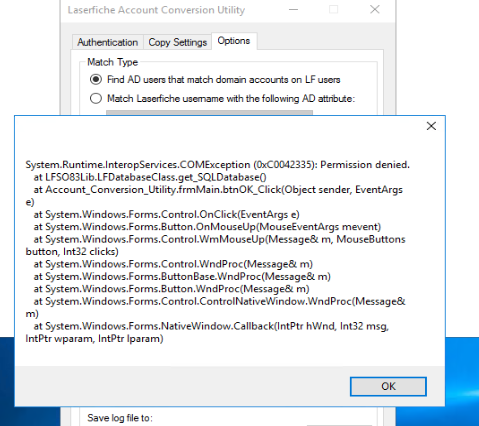Switch to the Authentication tab
This screenshot has height=426, width=479.
point(107,42)
